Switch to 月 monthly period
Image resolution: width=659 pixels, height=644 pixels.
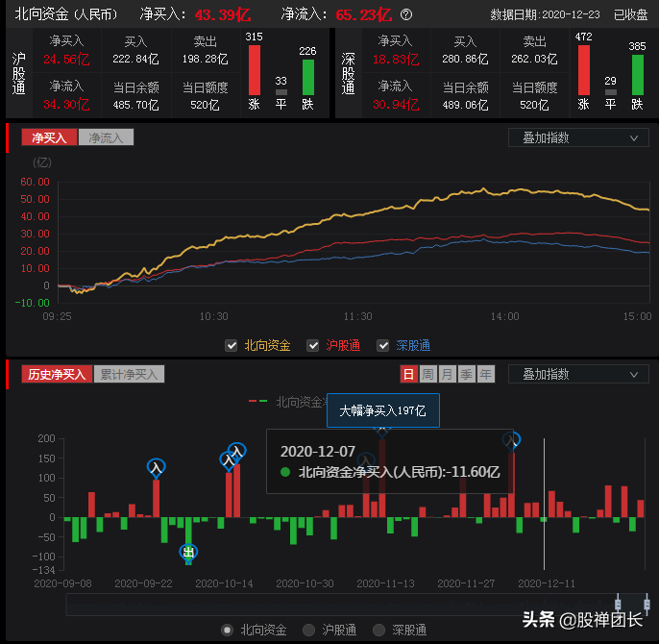(x=448, y=374)
